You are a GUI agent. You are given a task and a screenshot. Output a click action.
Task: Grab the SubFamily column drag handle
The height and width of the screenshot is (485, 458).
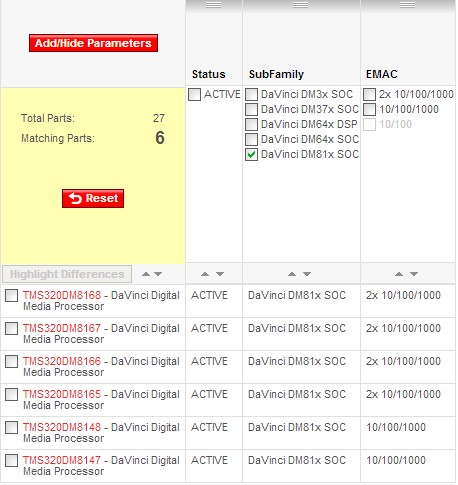coord(300,5)
